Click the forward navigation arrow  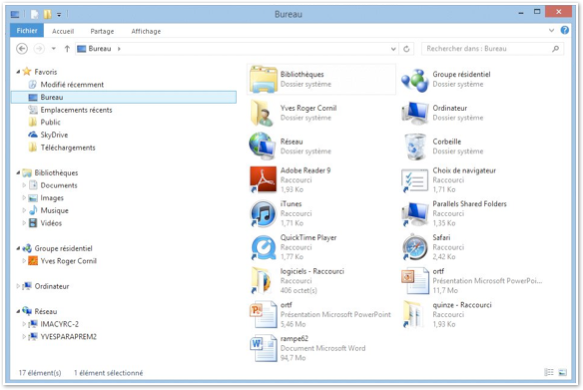39,49
